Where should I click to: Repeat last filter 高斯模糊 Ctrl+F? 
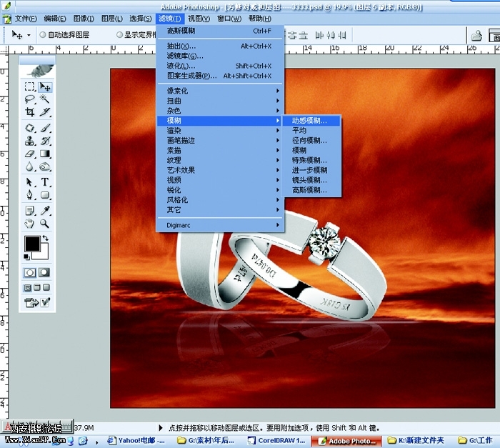(220, 31)
